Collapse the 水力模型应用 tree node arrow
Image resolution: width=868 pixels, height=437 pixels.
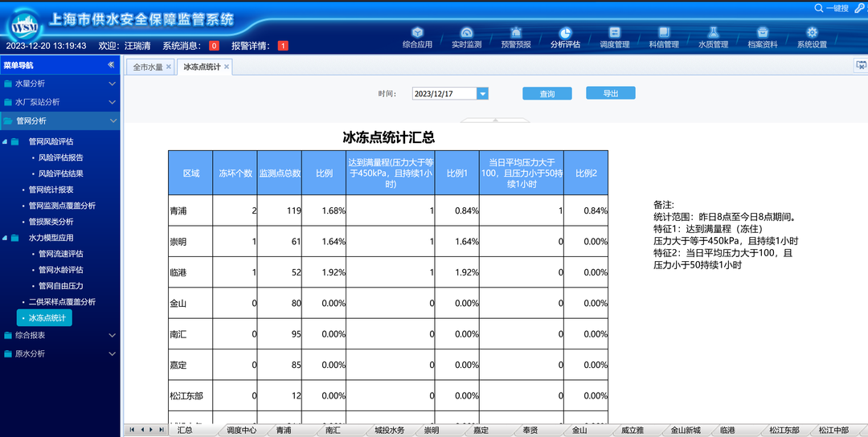[x=5, y=239]
